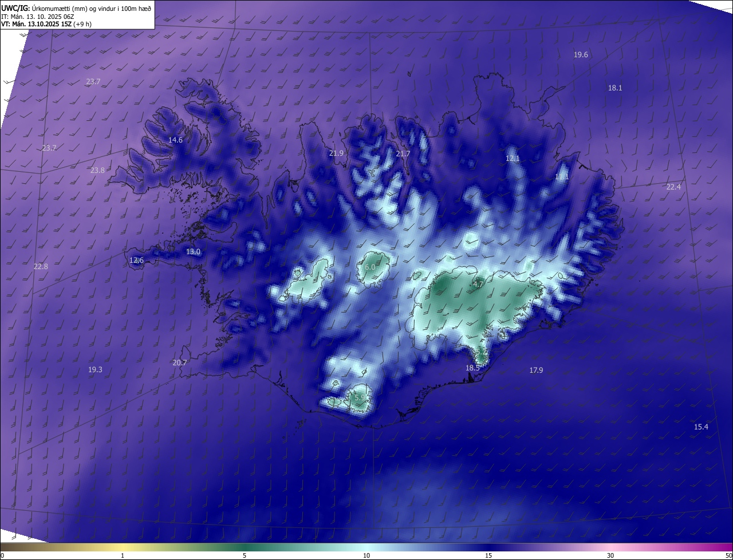Screen dimensions: 733x560
Task: Click the 12.1 value label
Action: pyautogui.click(x=513, y=159)
